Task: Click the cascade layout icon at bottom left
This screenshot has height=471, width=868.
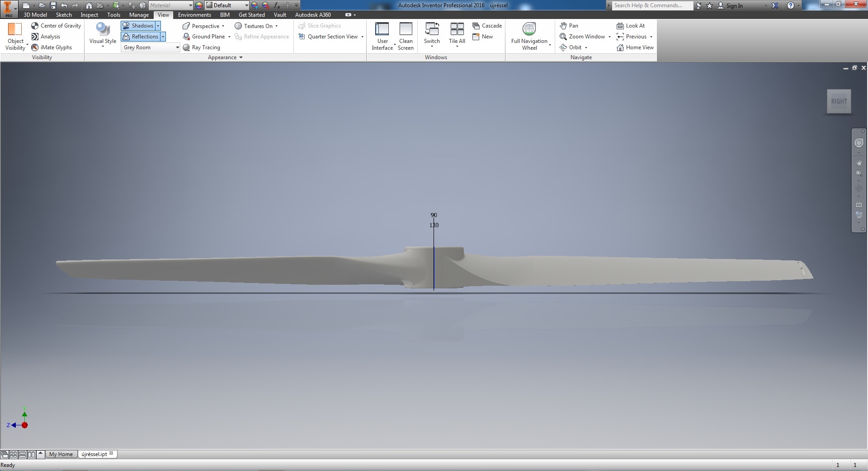Action: (5, 454)
